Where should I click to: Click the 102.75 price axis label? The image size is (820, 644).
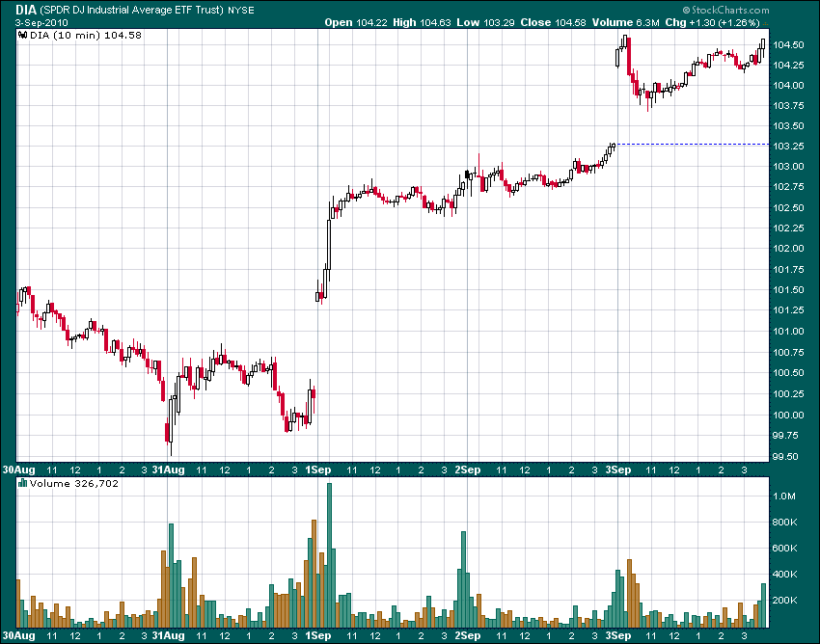(788, 187)
